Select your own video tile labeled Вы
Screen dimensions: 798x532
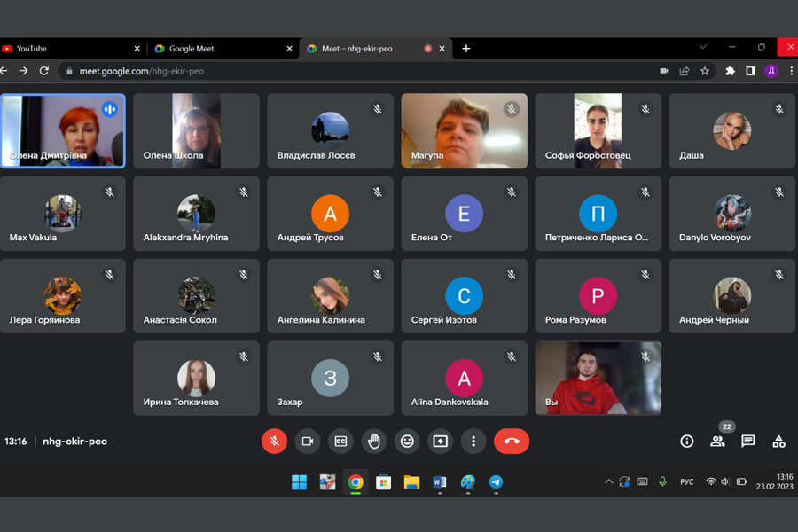coord(598,379)
